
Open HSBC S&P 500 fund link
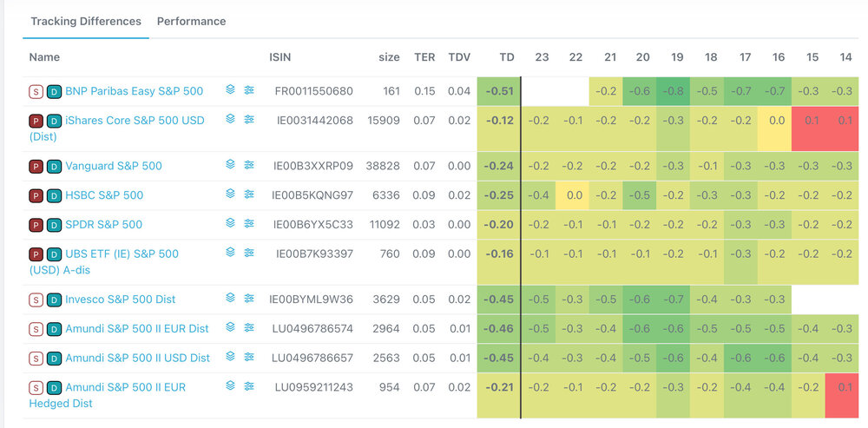click(x=104, y=195)
